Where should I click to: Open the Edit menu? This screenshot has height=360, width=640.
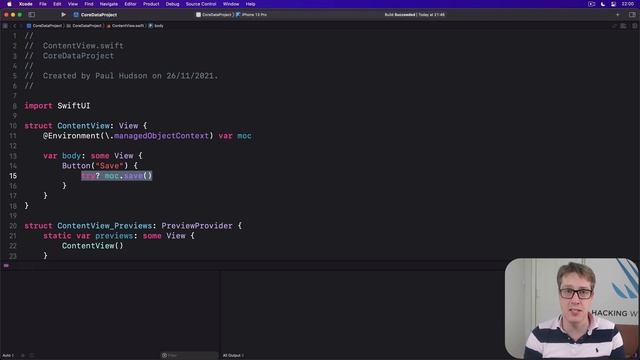pyautogui.click(x=57, y=4)
